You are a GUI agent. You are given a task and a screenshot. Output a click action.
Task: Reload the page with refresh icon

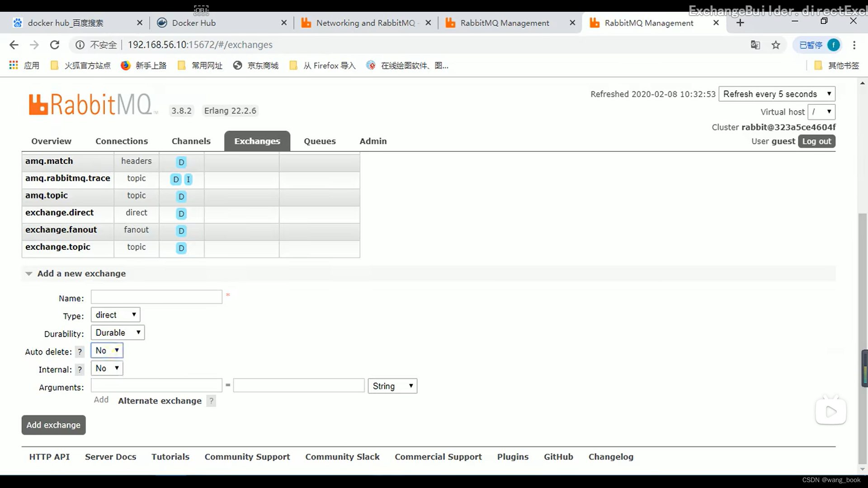(55, 45)
